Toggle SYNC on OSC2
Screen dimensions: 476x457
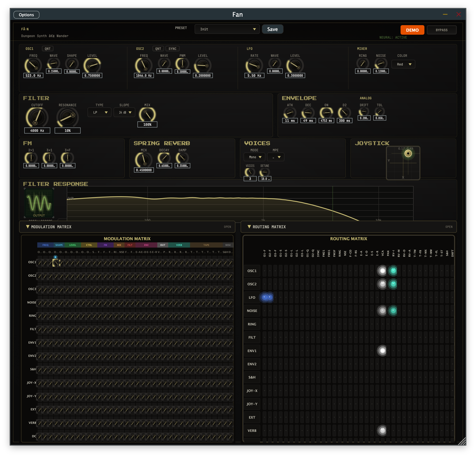[172, 49]
